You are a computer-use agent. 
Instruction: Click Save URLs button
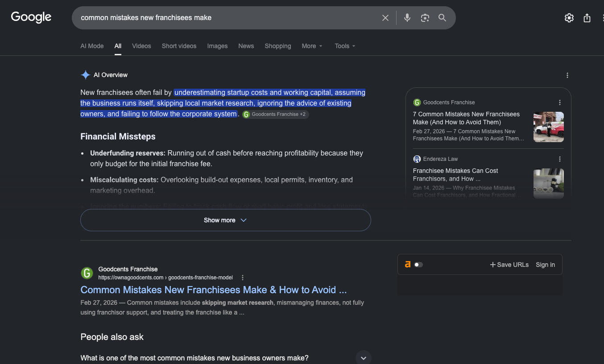click(x=509, y=265)
